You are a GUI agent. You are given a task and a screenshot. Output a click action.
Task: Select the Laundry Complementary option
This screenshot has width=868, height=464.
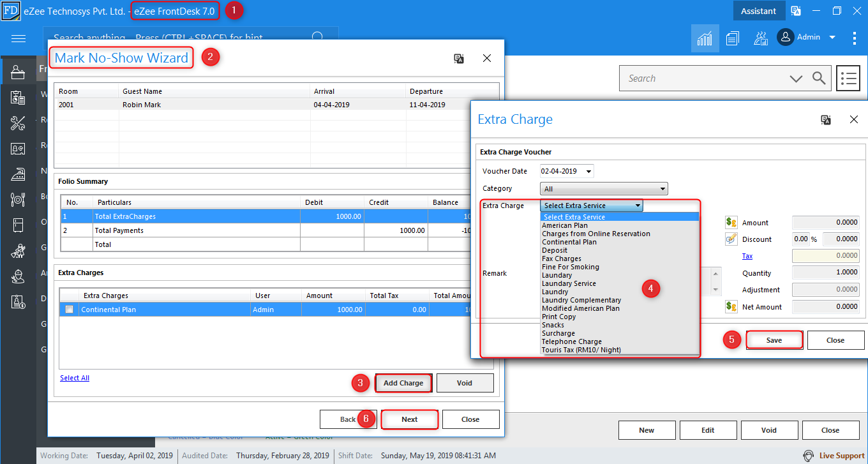pyautogui.click(x=581, y=300)
